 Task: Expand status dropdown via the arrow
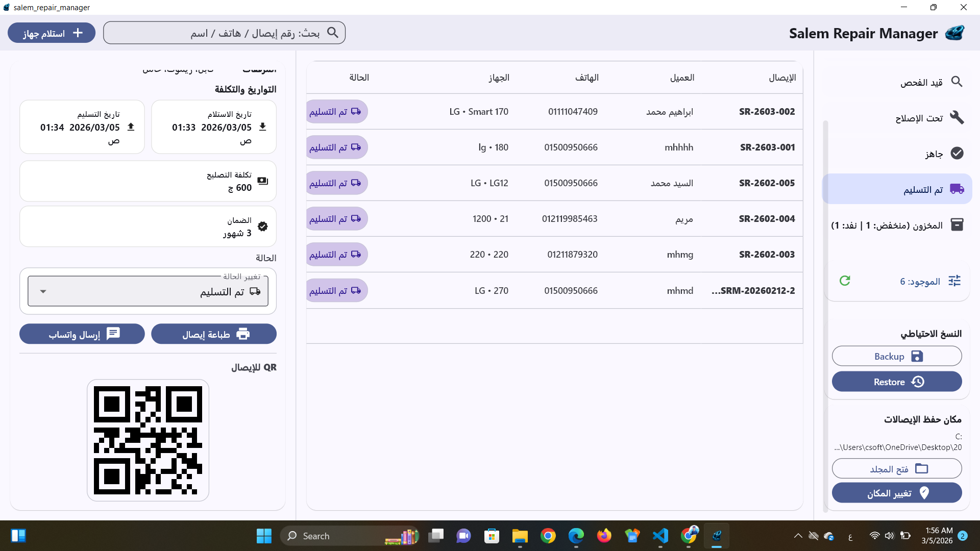pyautogui.click(x=43, y=291)
